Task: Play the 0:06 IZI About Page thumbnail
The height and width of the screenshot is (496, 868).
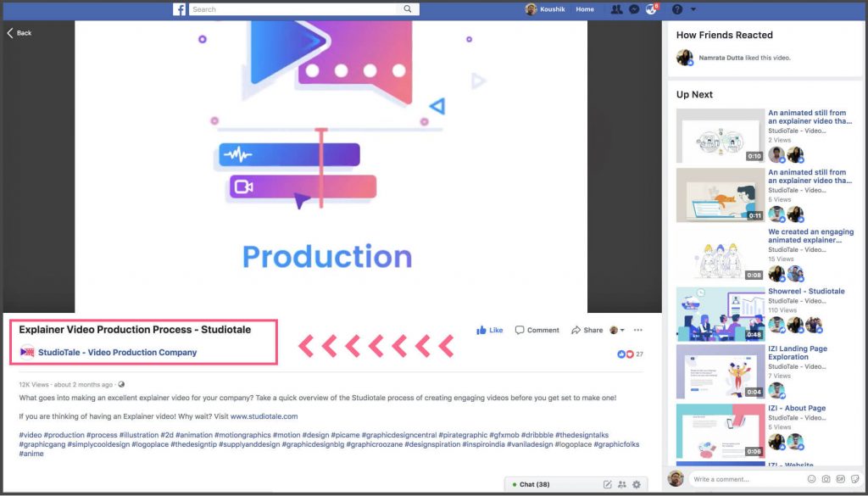Action: tap(721, 432)
